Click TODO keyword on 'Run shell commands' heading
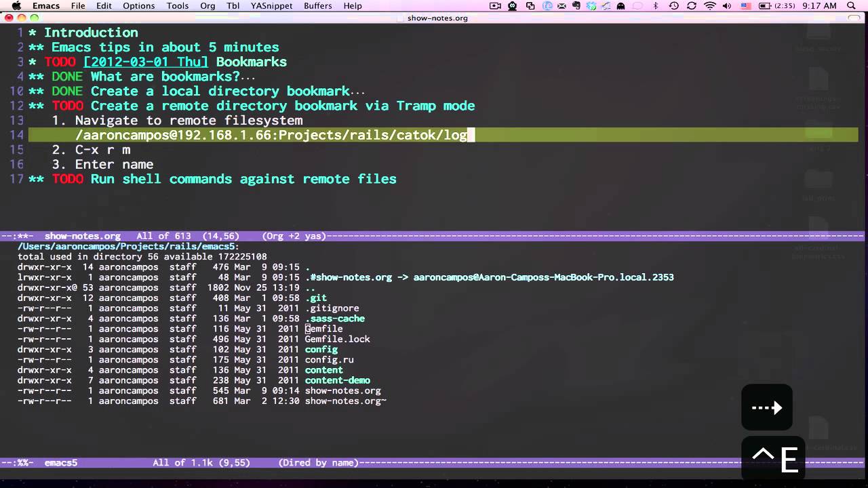This screenshot has height=488, width=868. pyautogui.click(x=67, y=179)
